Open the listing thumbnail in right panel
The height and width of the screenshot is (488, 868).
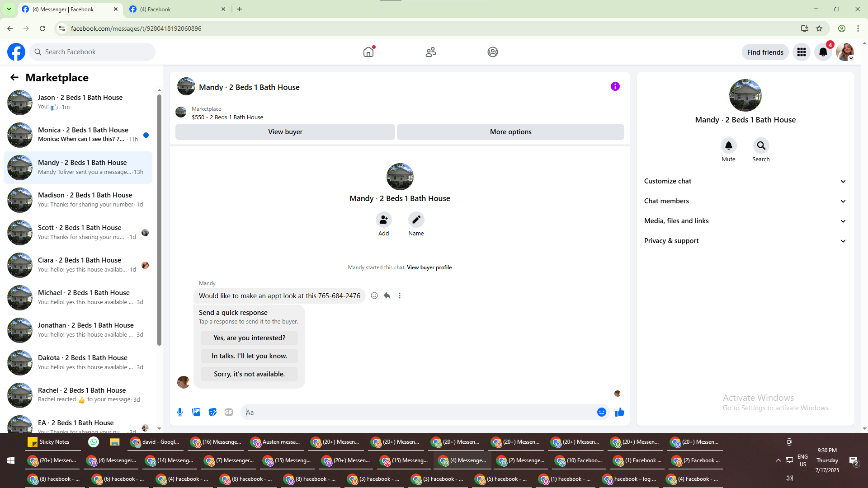(x=745, y=95)
